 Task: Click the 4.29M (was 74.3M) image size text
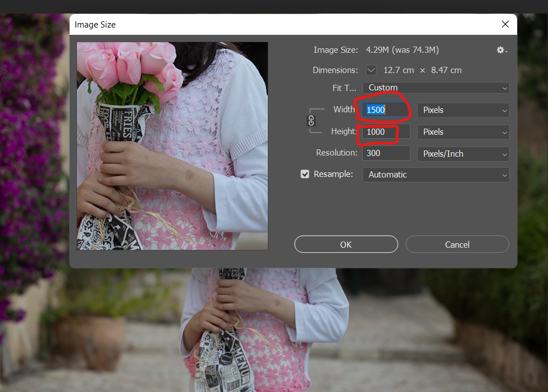pyautogui.click(x=402, y=50)
